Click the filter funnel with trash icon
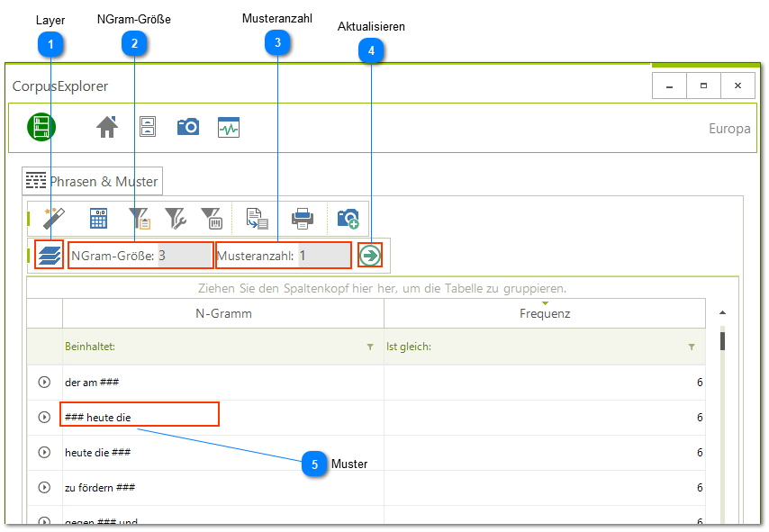Screen dimensions: 769x532 pos(212,218)
